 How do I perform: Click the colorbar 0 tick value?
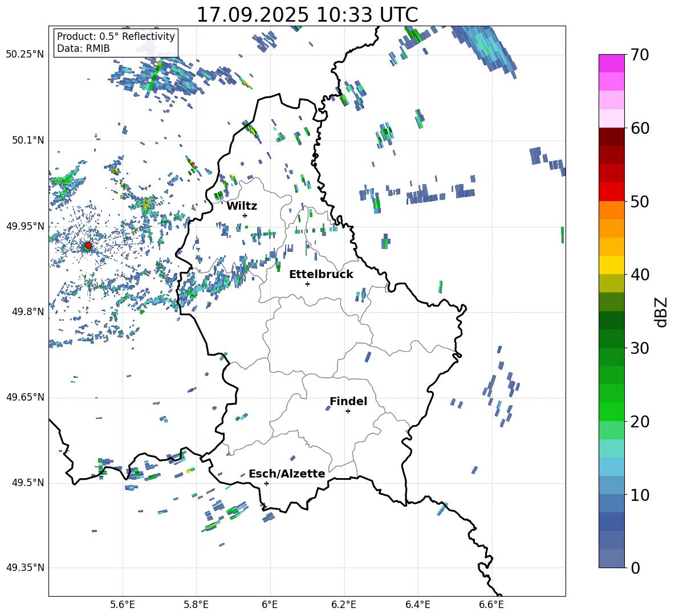635,568
